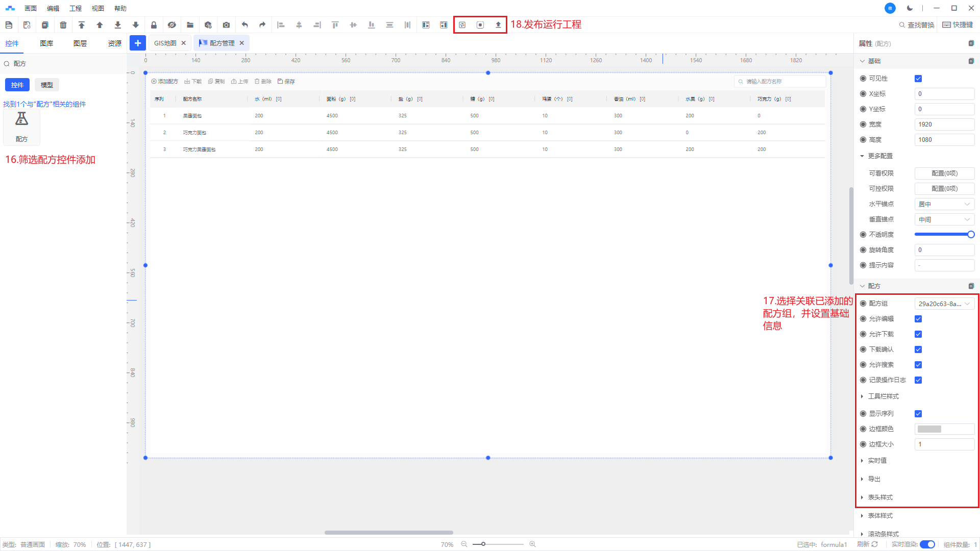Viewport: 980px width, 551px height.
Task: Toggle the 允许编辑 checkbox
Action: 918,319
